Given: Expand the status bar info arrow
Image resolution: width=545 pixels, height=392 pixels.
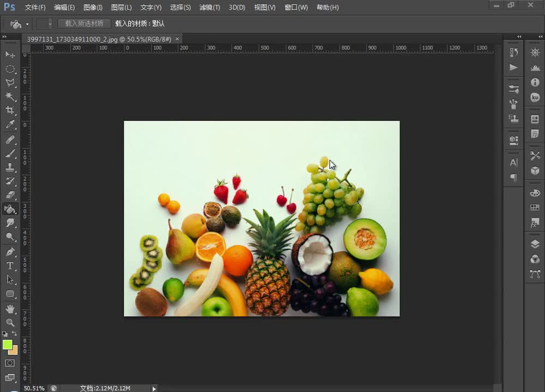Looking at the screenshot, I should (x=154, y=388).
